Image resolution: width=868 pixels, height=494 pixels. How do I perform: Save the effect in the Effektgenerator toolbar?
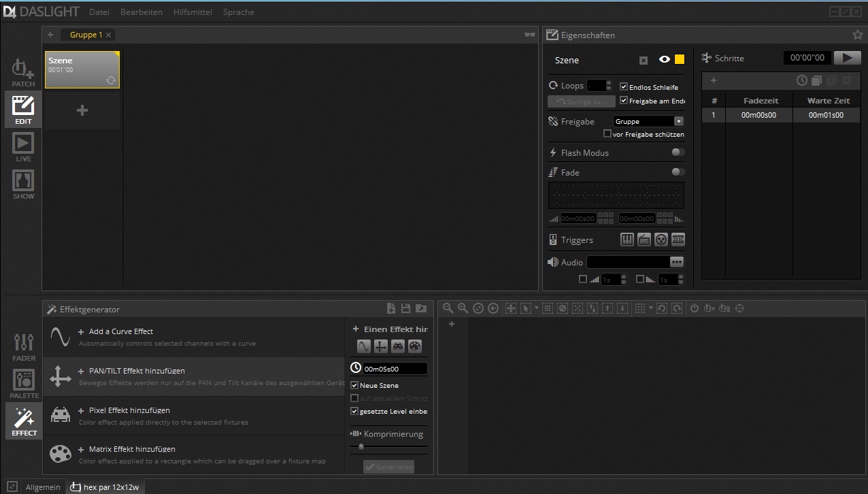click(405, 308)
